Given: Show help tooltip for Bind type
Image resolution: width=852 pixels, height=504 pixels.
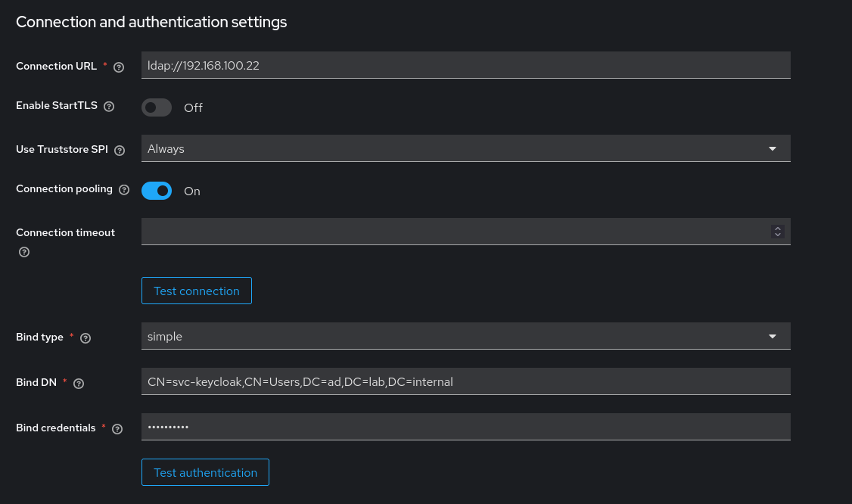Looking at the screenshot, I should coord(86,338).
